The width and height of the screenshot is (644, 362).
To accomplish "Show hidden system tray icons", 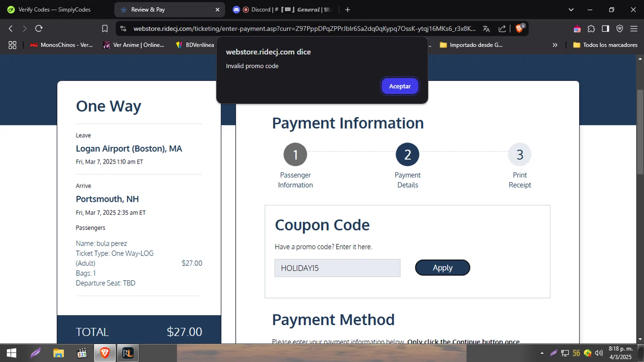I will coord(542,353).
